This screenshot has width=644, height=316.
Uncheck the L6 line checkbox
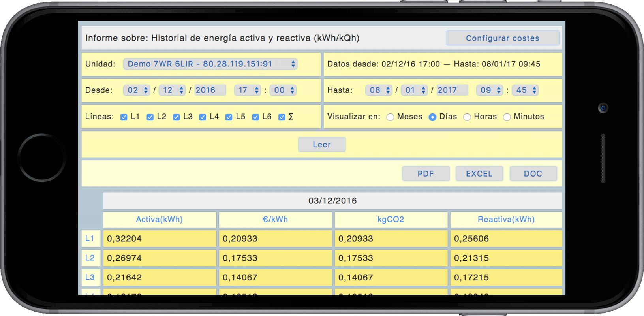click(255, 117)
